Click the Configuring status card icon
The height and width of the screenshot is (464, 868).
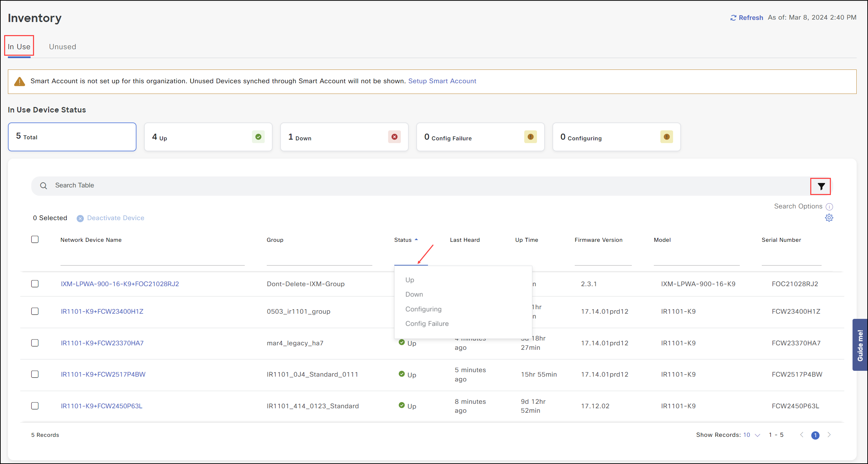pos(667,137)
